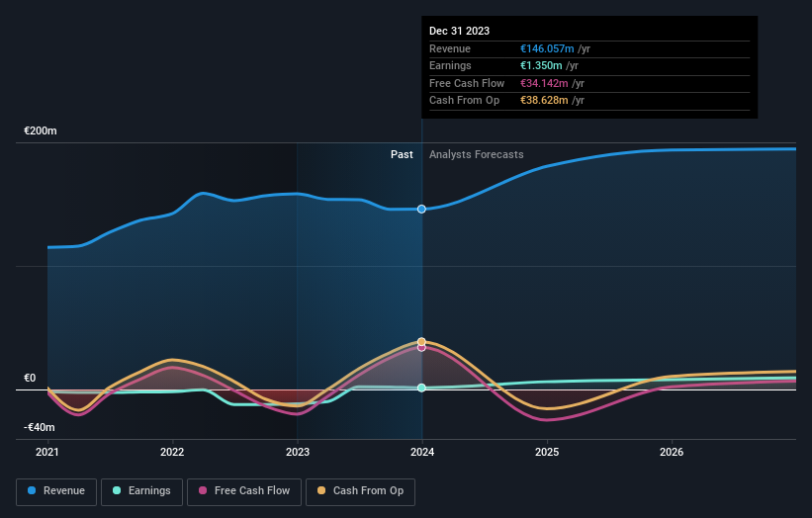
Task: Click the €1.350m earnings value
Action: click(541, 65)
